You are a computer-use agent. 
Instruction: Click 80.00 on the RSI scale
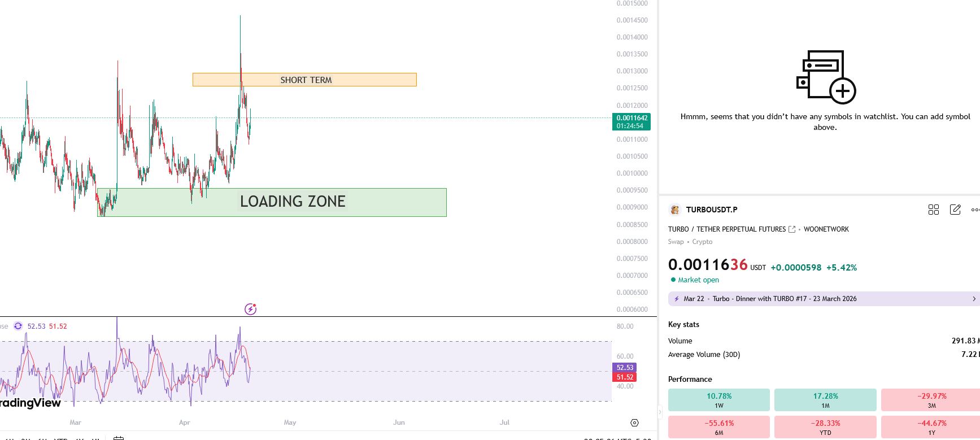click(x=625, y=326)
